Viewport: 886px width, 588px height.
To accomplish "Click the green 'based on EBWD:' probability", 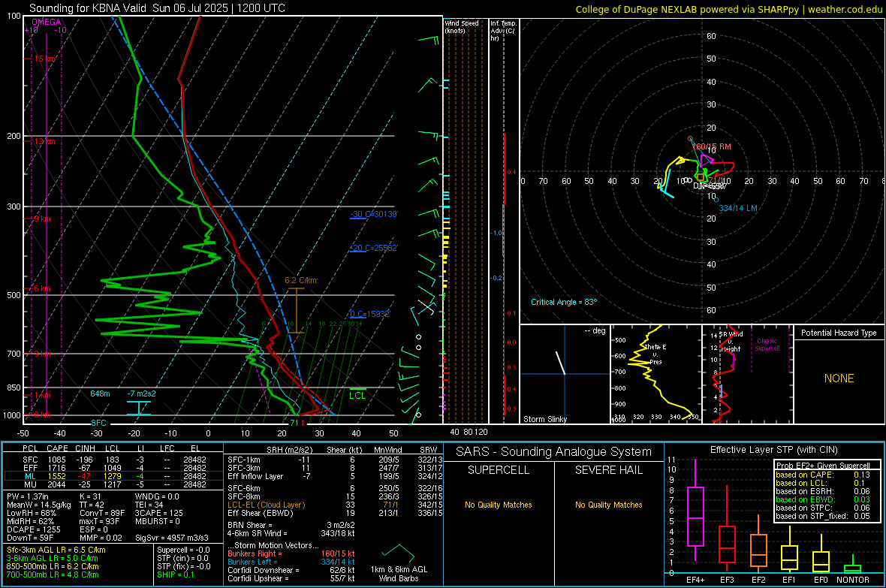I will 823,500.
